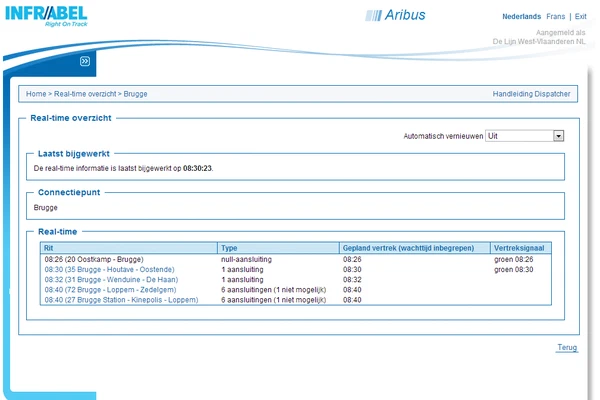Click 'De Lijn West-Vlaanderen NL' login text
The width and height of the screenshot is (600, 400).
click(539, 41)
